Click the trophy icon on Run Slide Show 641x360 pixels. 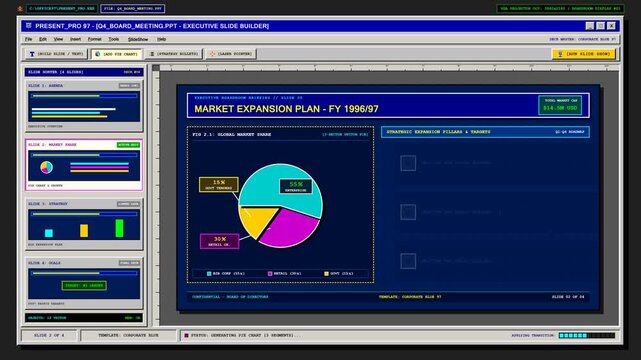560,54
